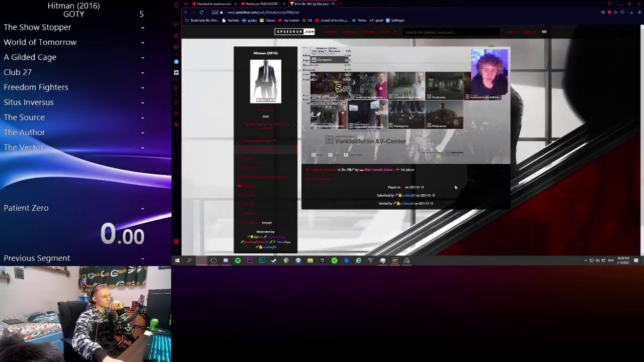The width and height of the screenshot is (644, 362).
Task: Open the 'my channel' bookmark
Action: click(288, 21)
